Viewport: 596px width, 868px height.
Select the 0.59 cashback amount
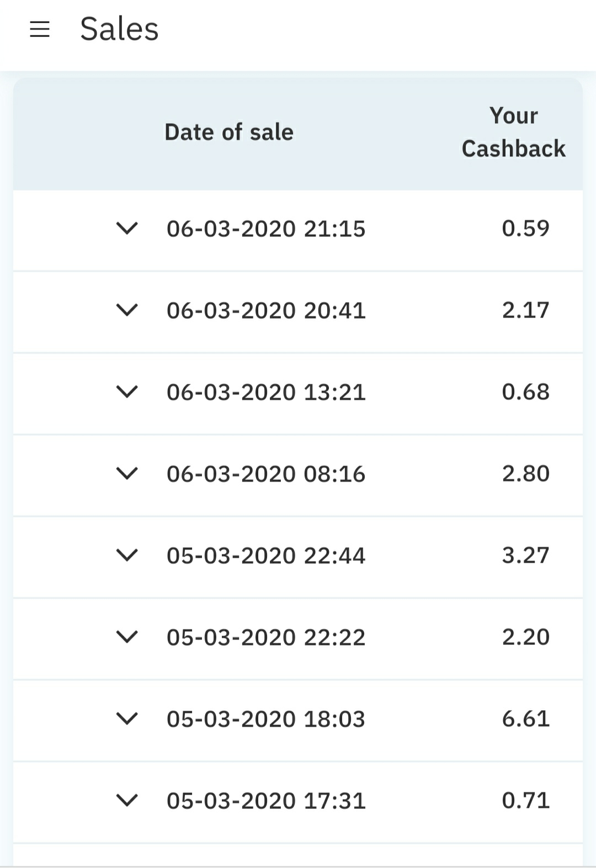[x=525, y=228]
